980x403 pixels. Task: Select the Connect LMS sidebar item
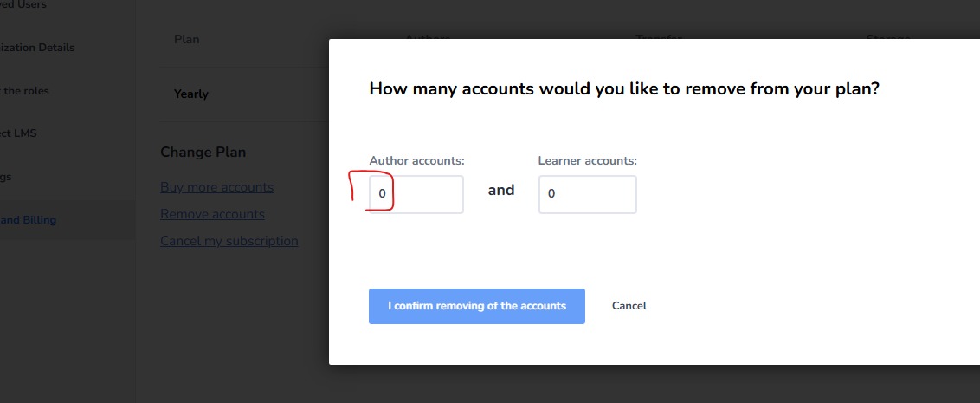click(x=18, y=133)
